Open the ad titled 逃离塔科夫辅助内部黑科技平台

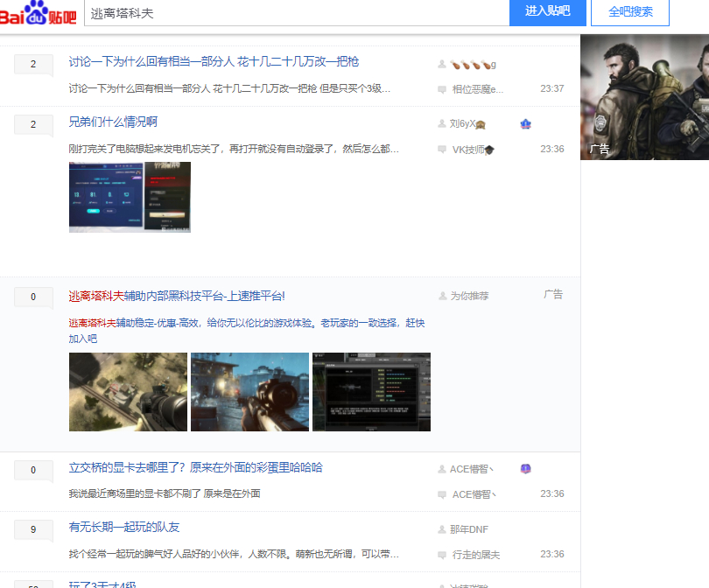coord(177,296)
